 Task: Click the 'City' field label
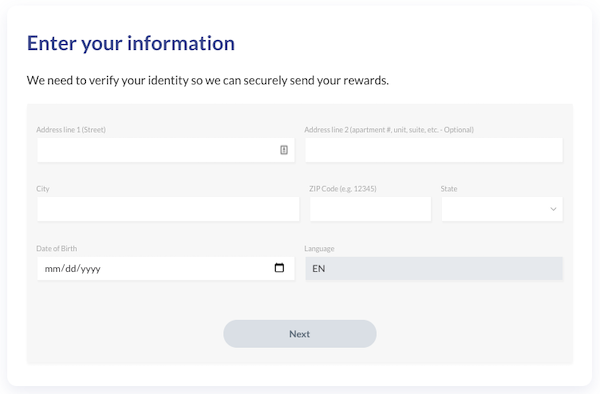pos(43,189)
